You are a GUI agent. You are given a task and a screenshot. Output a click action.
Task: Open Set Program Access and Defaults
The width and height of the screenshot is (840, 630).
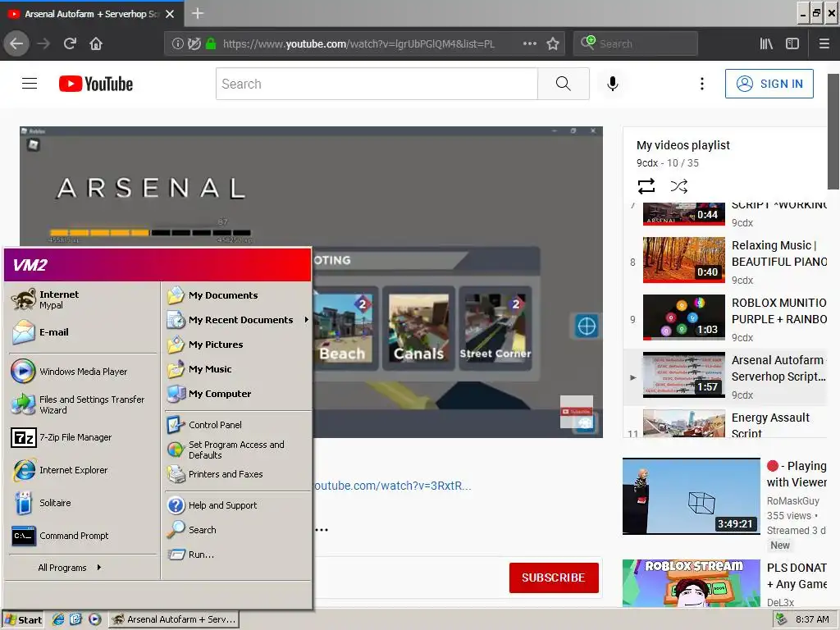238,450
